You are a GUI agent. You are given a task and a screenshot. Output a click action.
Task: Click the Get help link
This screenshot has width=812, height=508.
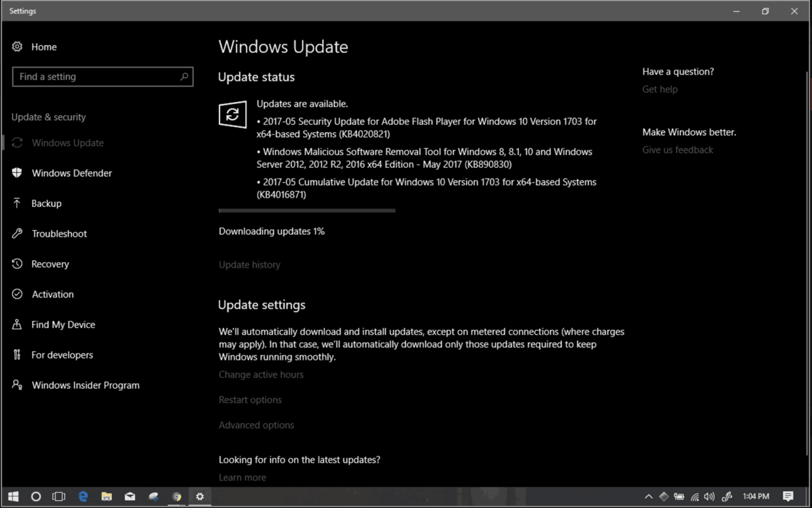tap(660, 89)
